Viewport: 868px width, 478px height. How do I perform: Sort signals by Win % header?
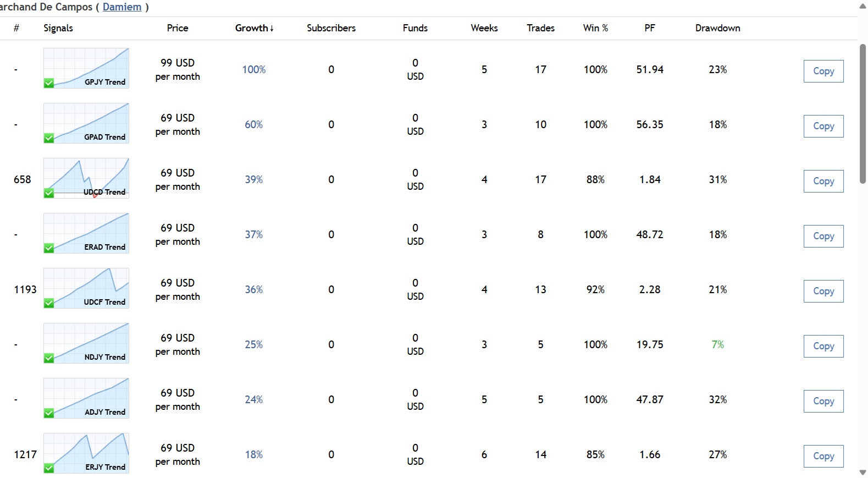click(595, 28)
